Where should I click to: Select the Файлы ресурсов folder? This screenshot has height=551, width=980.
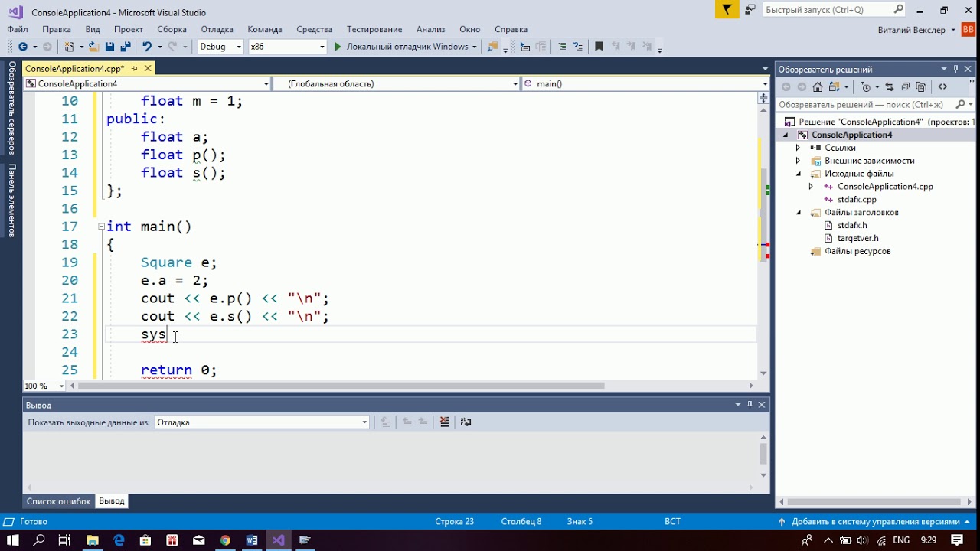click(857, 252)
